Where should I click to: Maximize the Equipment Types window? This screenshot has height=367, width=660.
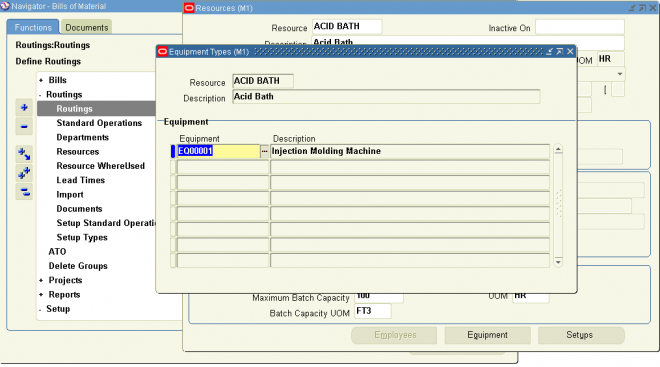[x=559, y=51]
